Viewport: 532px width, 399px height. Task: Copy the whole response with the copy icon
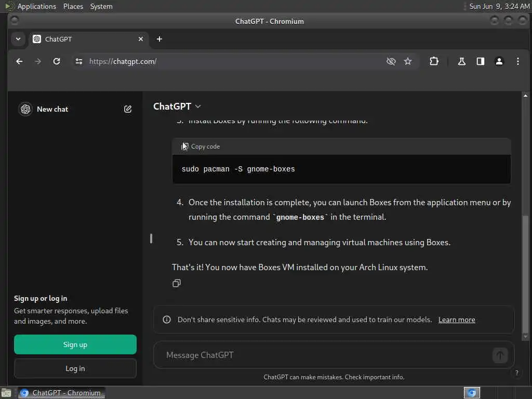click(177, 283)
